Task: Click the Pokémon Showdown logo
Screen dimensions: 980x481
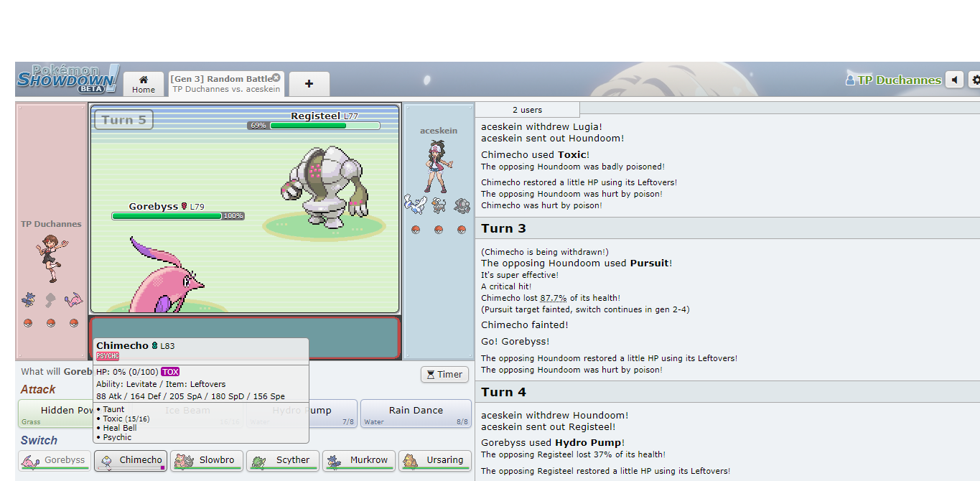Action: pyautogui.click(x=67, y=79)
